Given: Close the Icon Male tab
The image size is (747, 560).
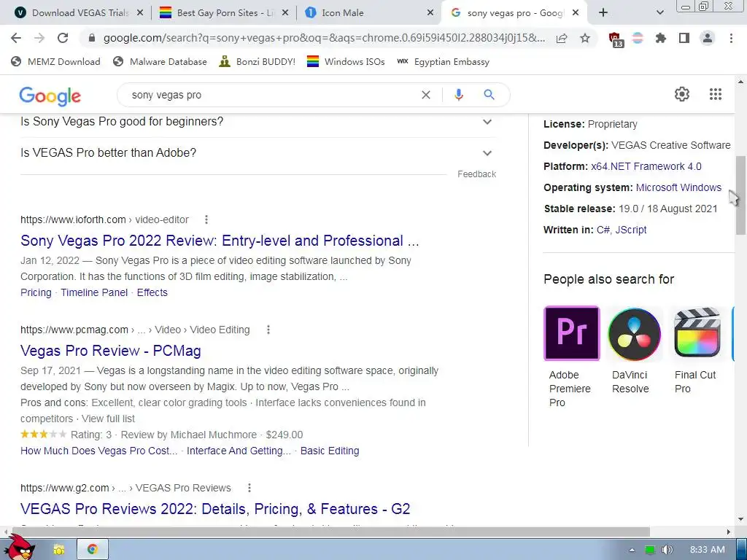Looking at the screenshot, I should coord(430,13).
